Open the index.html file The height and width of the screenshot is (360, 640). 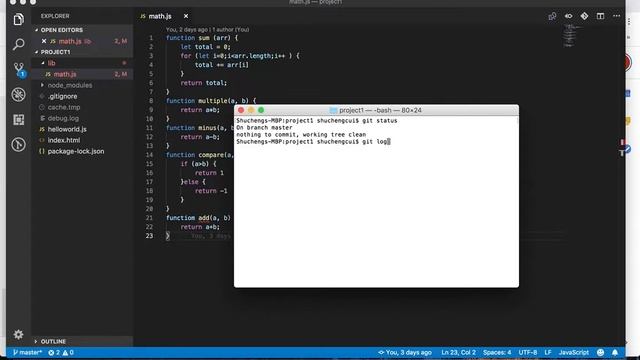click(64, 140)
